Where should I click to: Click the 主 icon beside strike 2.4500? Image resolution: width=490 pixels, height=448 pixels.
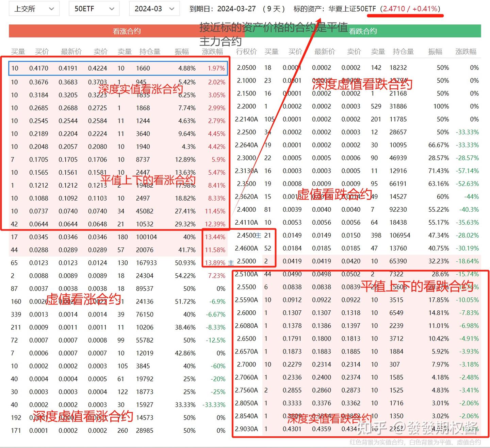[258, 236]
